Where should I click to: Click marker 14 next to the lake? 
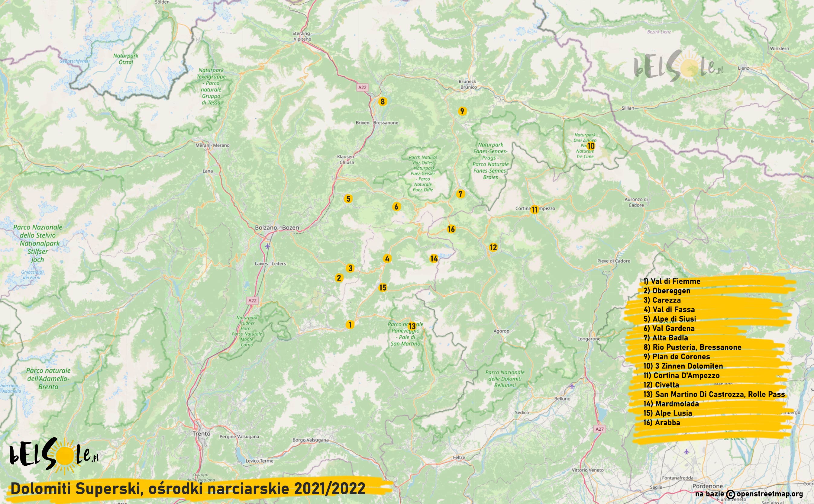click(x=434, y=258)
